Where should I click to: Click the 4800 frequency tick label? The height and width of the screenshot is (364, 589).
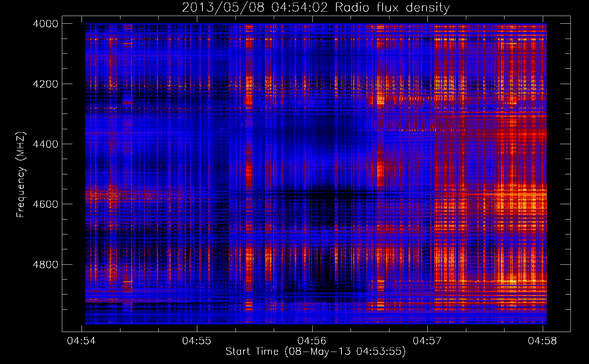pyautogui.click(x=46, y=265)
